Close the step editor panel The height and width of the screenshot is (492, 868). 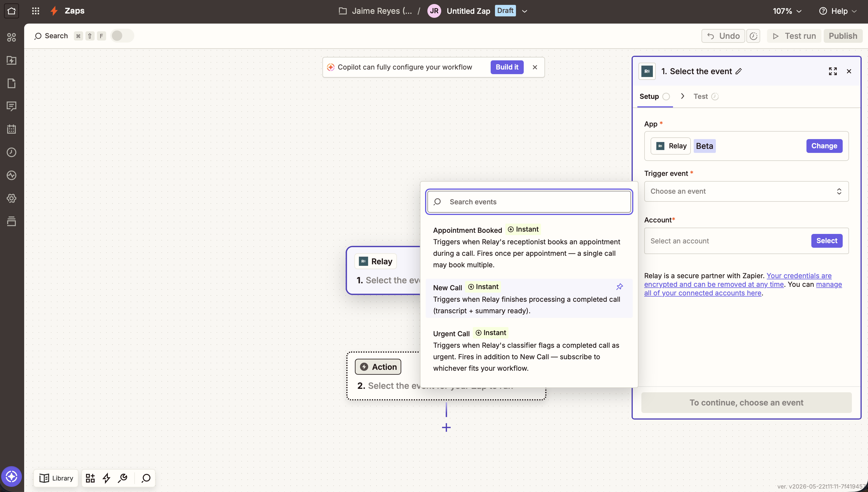click(x=849, y=71)
